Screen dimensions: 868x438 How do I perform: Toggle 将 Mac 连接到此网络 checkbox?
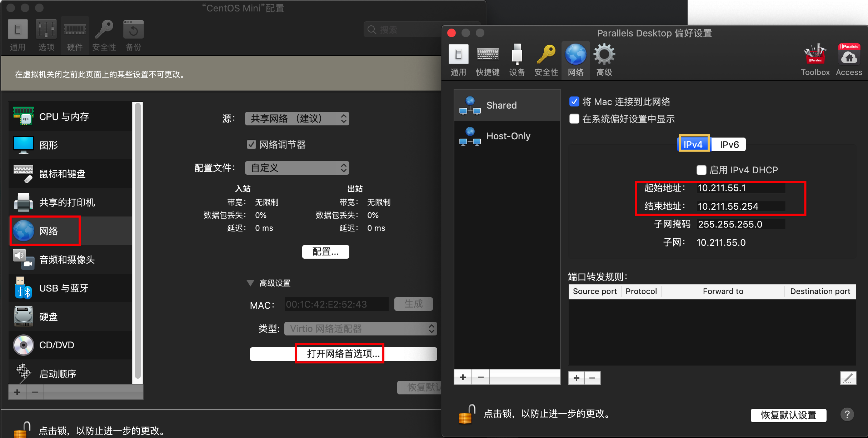coord(574,101)
